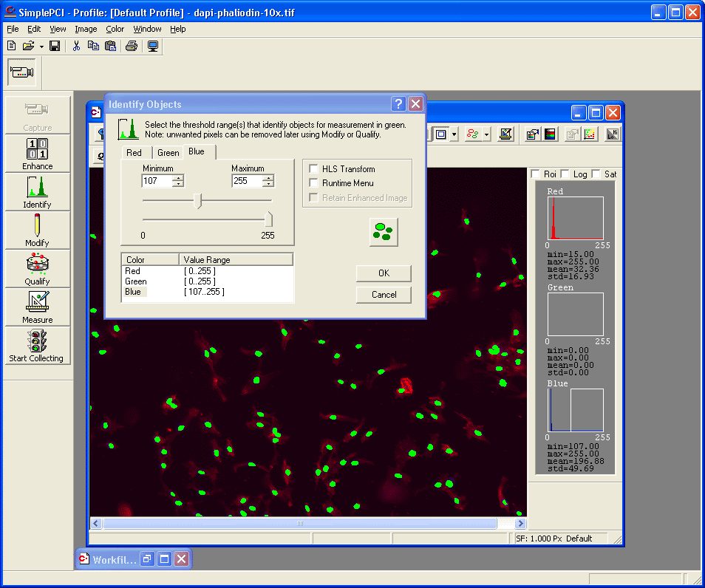Switch to the Red threshold tab
Screen dimensions: 705x588
coord(134,153)
